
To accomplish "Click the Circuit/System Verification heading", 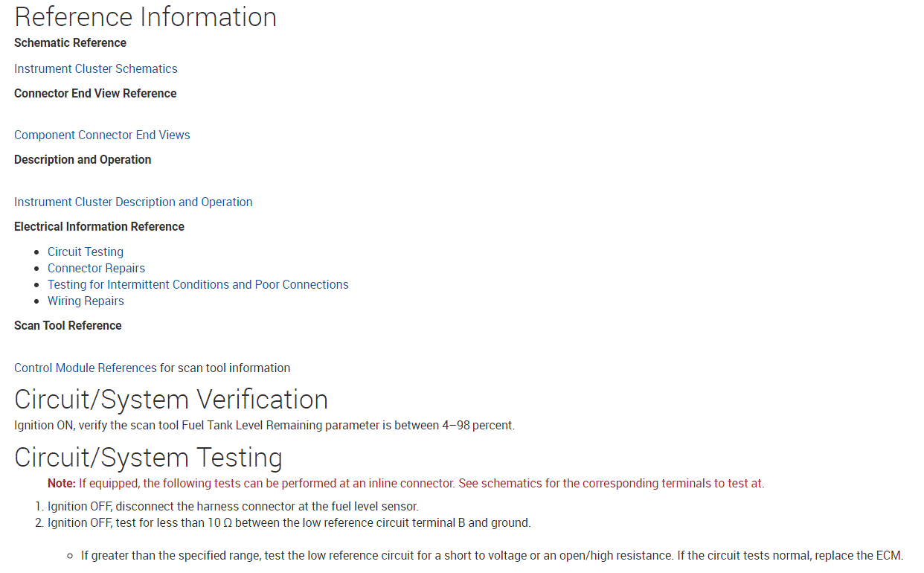I will tap(171, 400).
